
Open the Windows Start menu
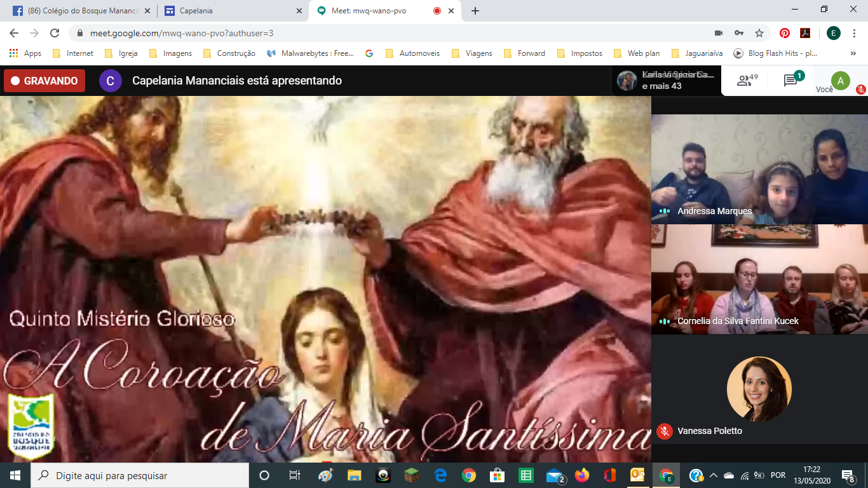point(15,475)
